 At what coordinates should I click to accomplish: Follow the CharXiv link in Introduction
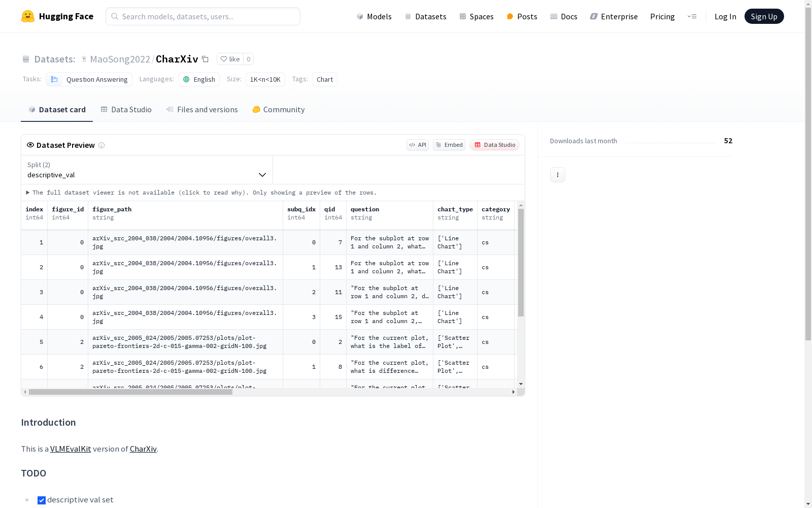click(143, 449)
